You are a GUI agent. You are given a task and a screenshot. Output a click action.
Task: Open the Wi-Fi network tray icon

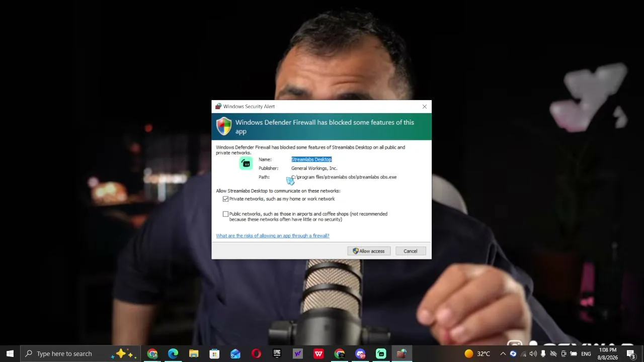pos(523,353)
